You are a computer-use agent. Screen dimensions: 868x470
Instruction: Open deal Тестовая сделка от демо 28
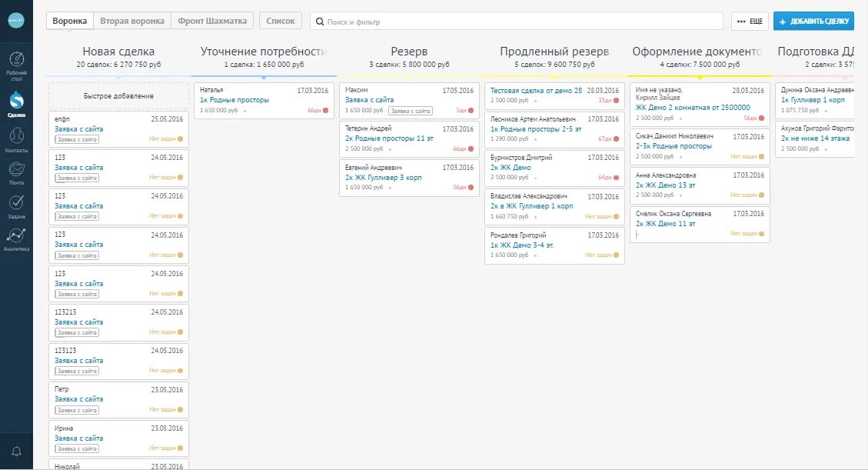point(535,89)
